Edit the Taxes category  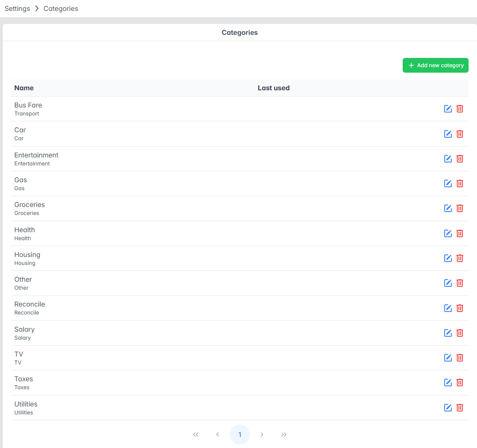pyautogui.click(x=448, y=383)
